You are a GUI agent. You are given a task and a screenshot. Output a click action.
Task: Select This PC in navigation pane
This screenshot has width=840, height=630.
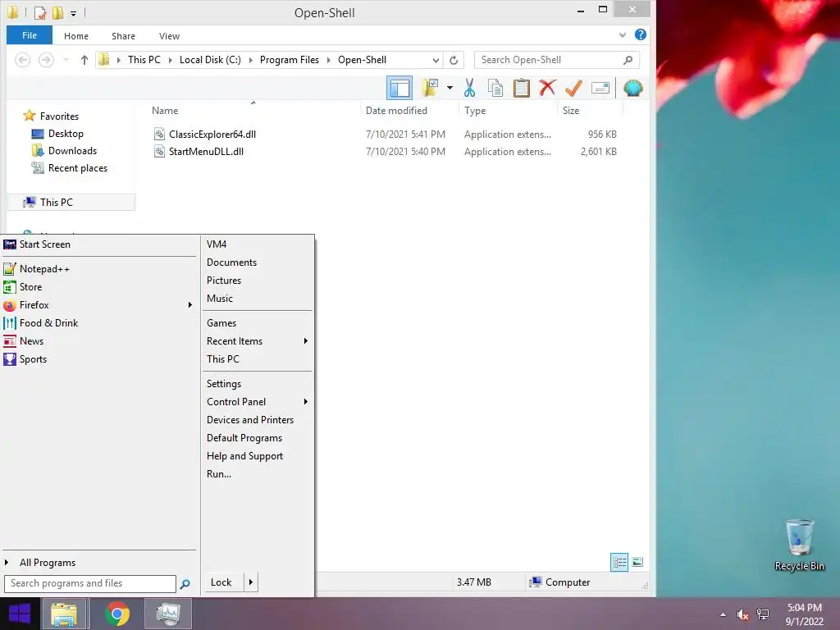coord(71,202)
